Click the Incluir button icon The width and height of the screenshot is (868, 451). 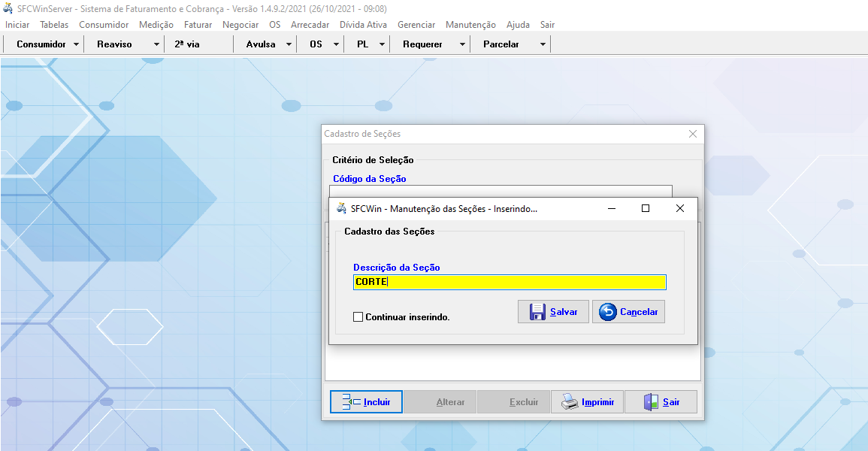351,402
